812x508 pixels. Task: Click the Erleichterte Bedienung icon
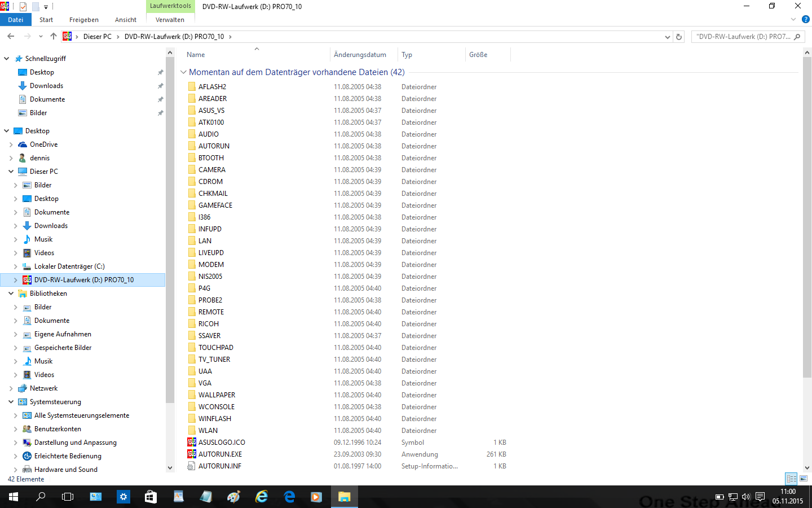(x=27, y=456)
